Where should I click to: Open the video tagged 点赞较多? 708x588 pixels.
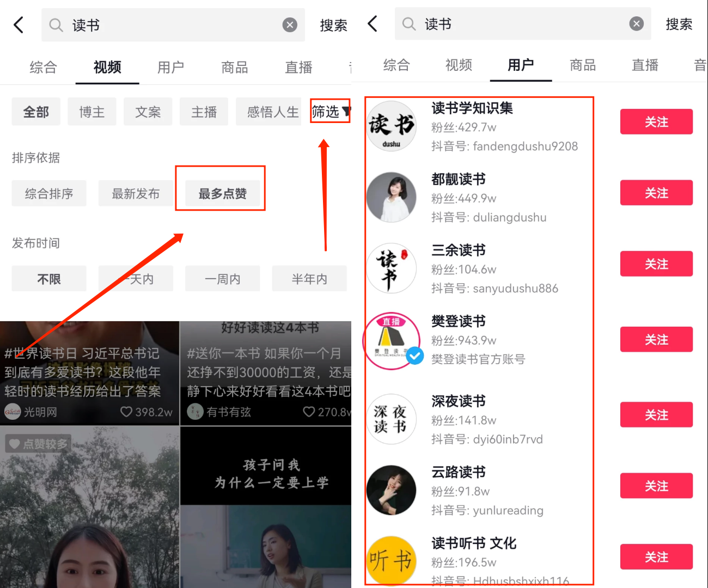pyautogui.click(x=89, y=507)
